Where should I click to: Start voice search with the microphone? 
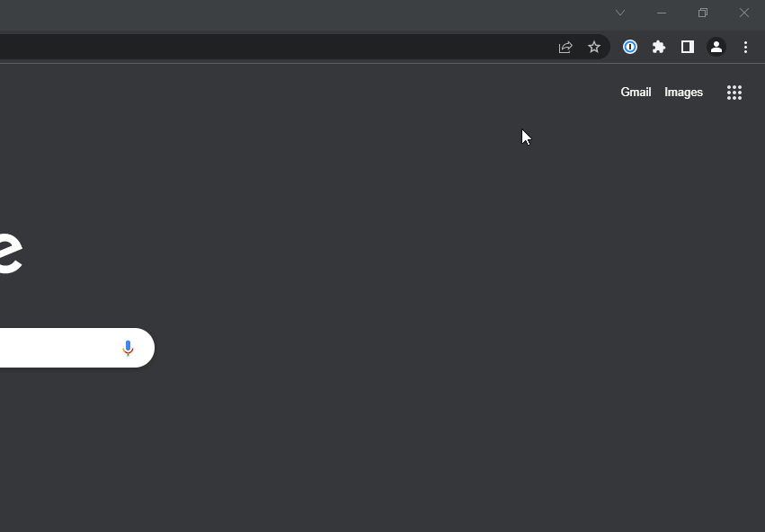(128, 348)
